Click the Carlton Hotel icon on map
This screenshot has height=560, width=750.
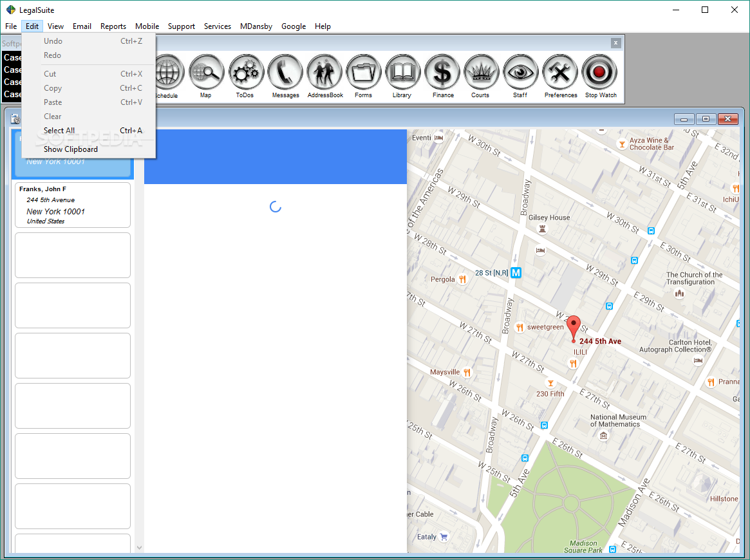point(698,361)
